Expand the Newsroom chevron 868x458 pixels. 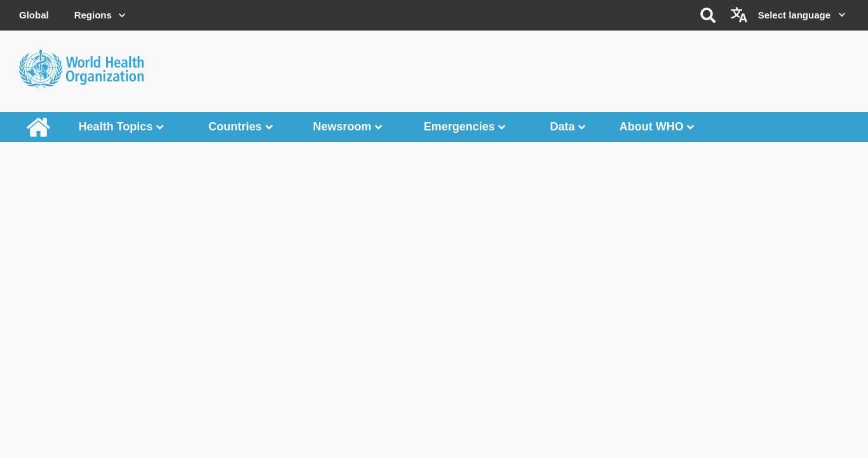pos(379,127)
